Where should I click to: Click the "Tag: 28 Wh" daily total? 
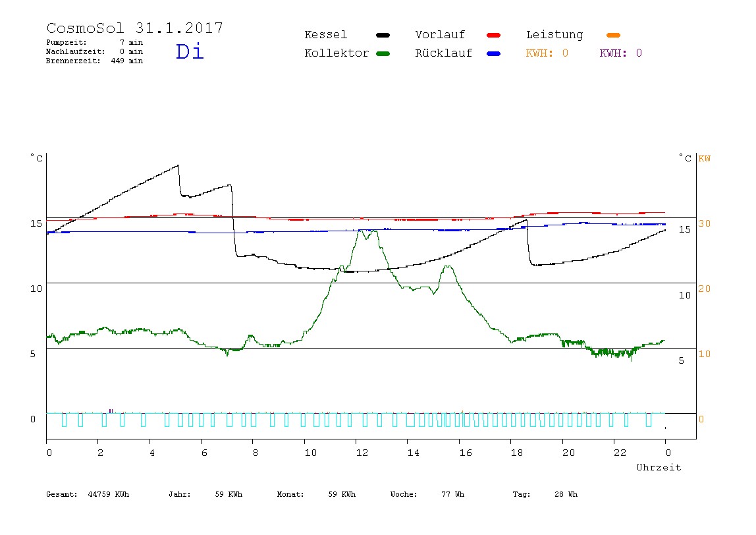[545, 494]
